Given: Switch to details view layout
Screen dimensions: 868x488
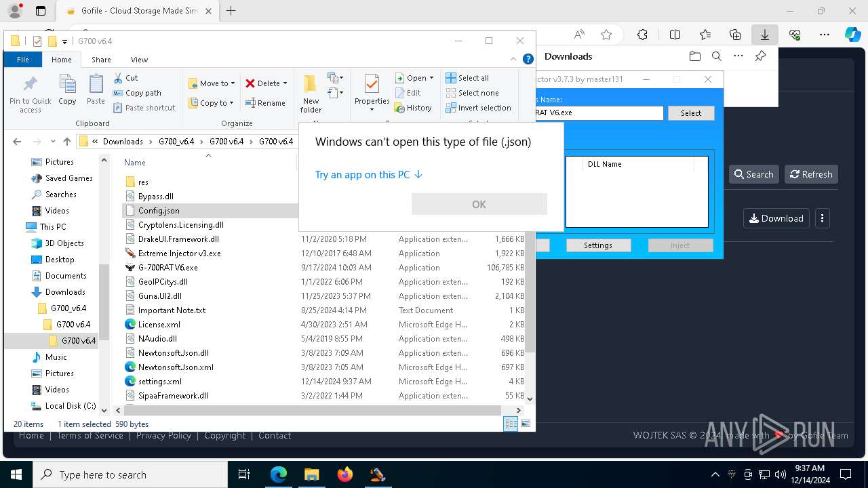Looking at the screenshot, I should 511,424.
